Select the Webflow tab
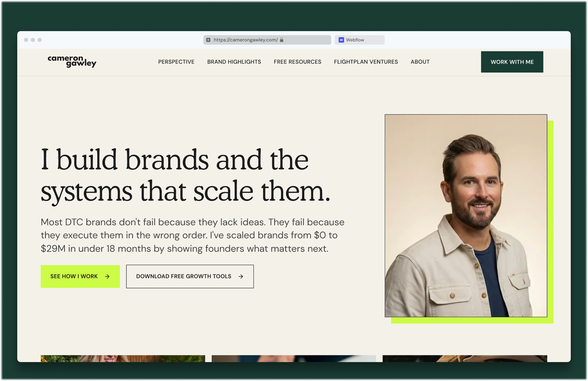The height and width of the screenshot is (381, 588). pyautogui.click(x=359, y=40)
